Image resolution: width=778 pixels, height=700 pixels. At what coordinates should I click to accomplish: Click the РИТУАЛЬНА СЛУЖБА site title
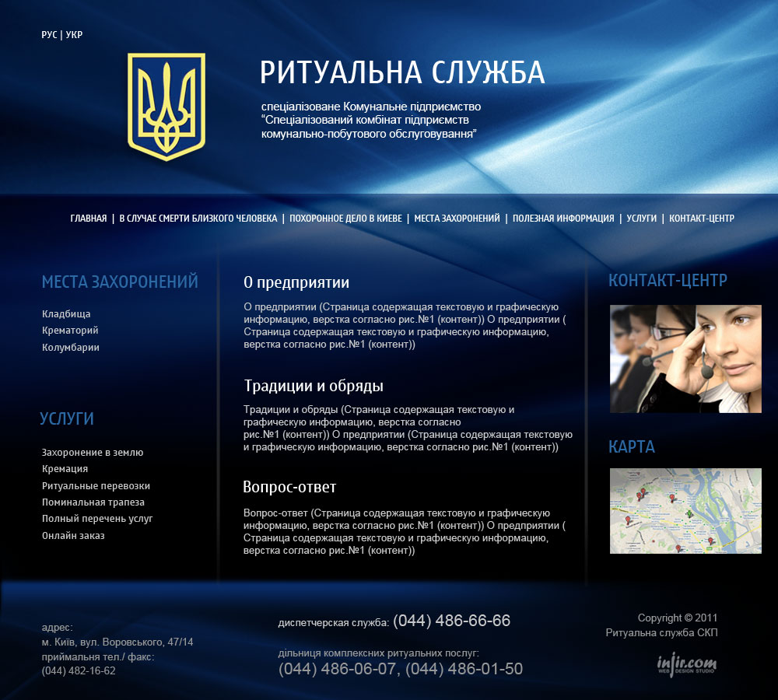coord(402,72)
